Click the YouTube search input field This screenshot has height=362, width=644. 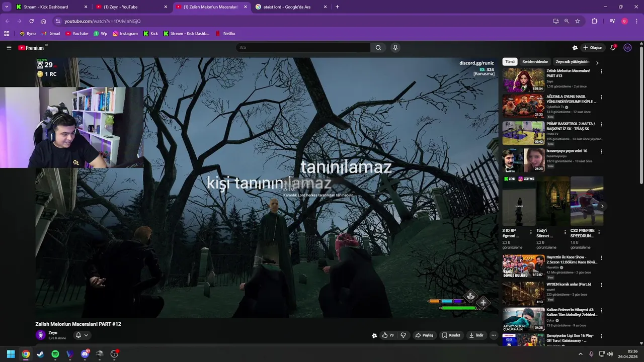click(303, 48)
